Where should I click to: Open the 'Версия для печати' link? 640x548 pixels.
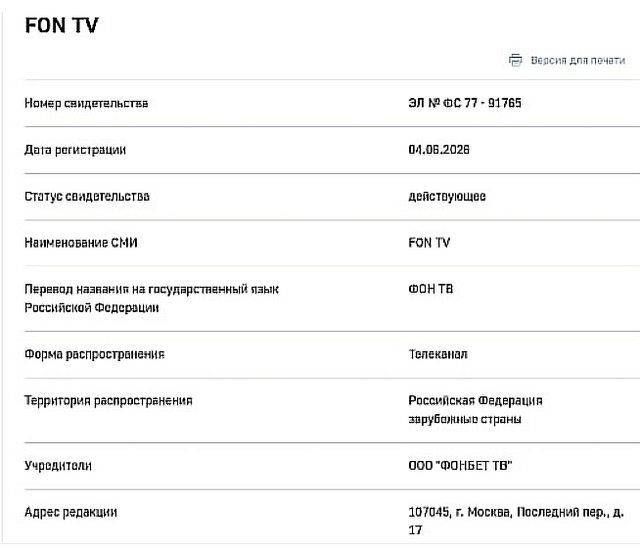(x=578, y=61)
